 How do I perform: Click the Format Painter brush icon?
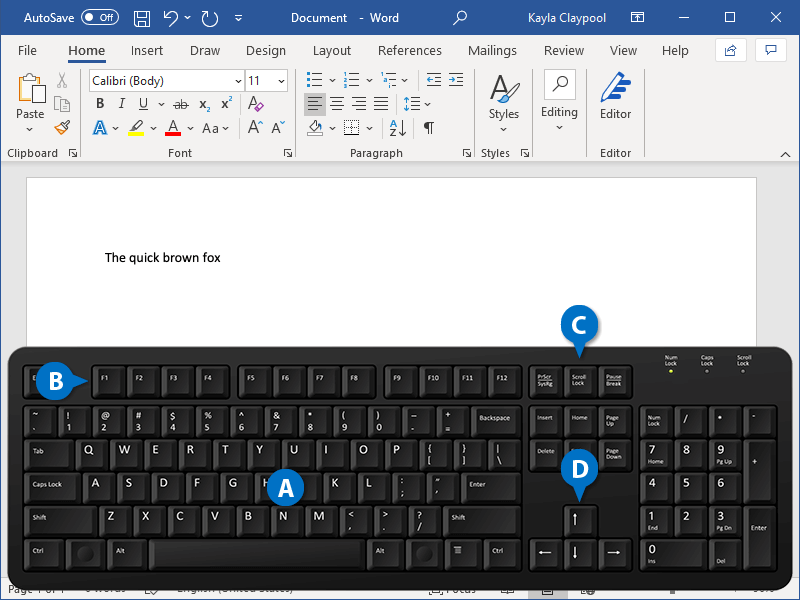pos(62,128)
